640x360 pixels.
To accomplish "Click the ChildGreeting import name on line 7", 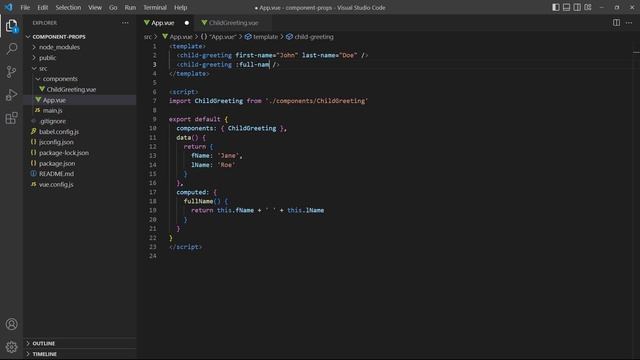I will point(218,101).
